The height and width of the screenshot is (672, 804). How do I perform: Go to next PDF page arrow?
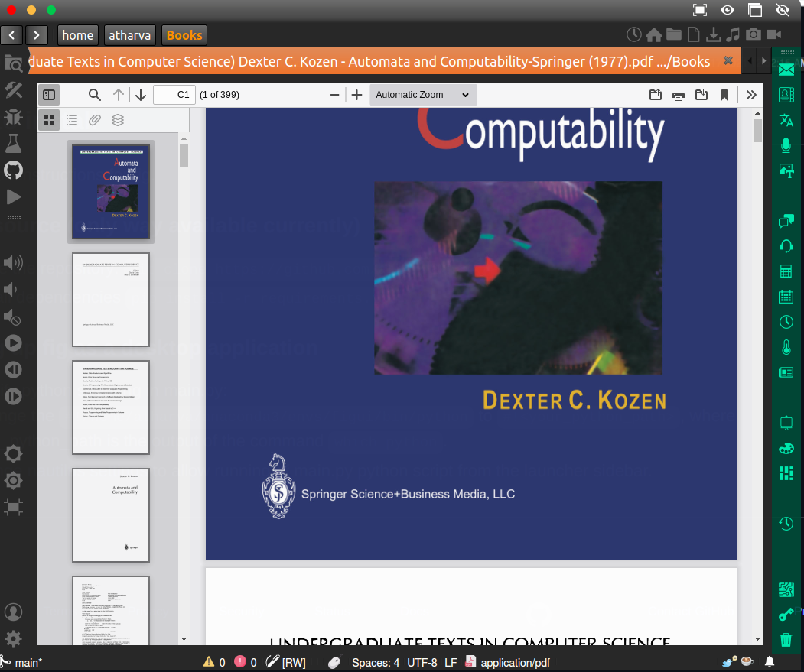pos(141,95)
